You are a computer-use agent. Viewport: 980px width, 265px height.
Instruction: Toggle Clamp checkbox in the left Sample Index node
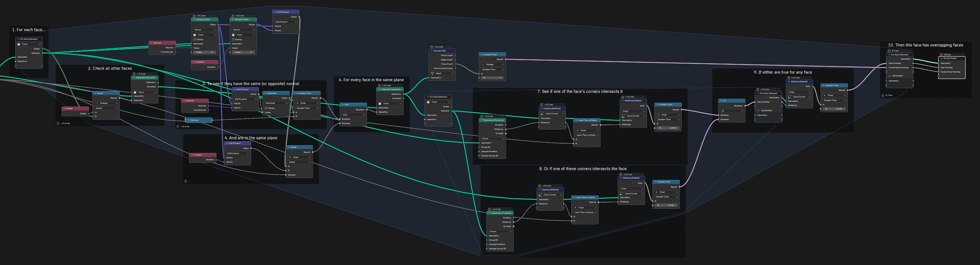195,39
